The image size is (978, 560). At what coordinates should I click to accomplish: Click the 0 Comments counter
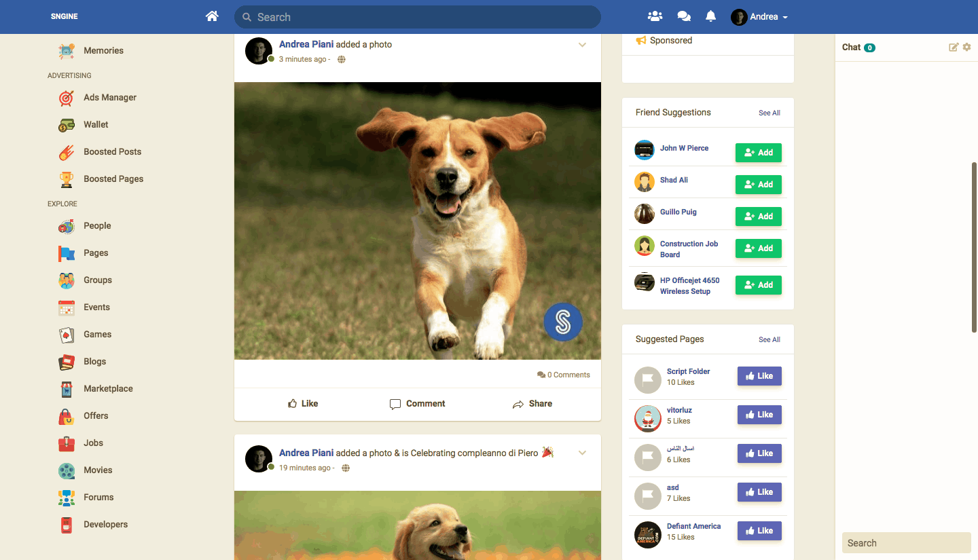pyautogui.click(x=564, y=375)
